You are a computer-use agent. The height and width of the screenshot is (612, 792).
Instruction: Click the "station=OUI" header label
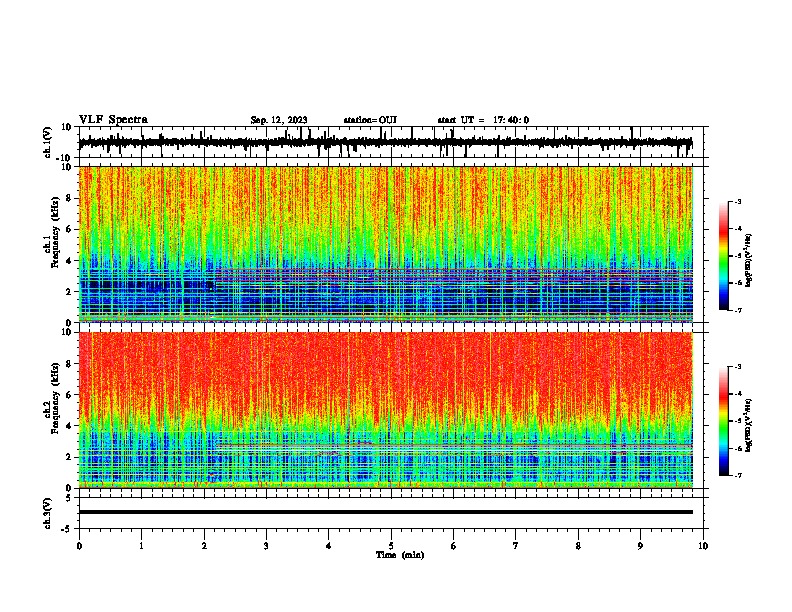click(370, 120)
